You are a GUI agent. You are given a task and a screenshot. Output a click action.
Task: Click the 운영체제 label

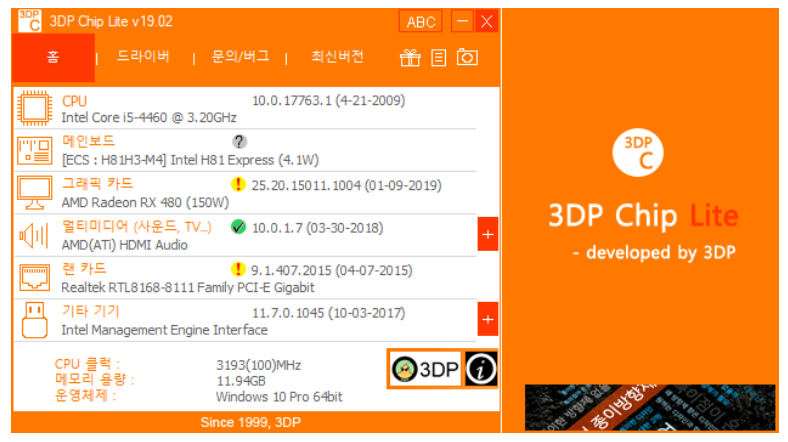85,395
